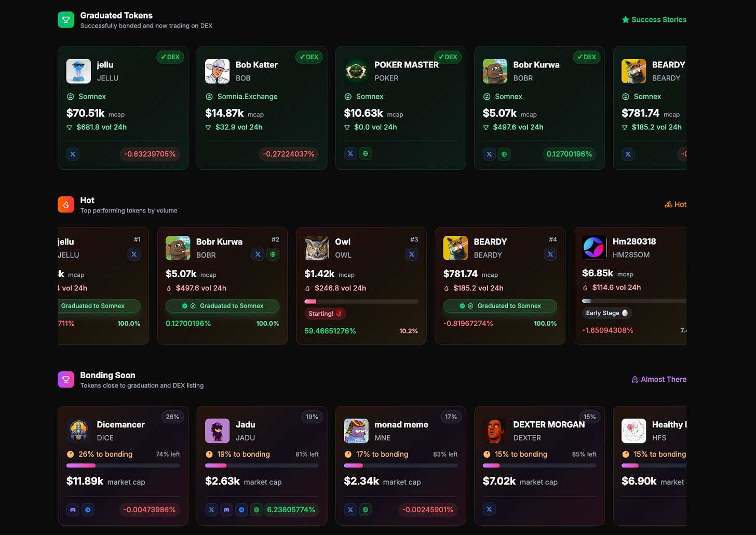Screen dimensions: 756x535
Task: Open Bob Katter token avatar
Action: point(218,71)
